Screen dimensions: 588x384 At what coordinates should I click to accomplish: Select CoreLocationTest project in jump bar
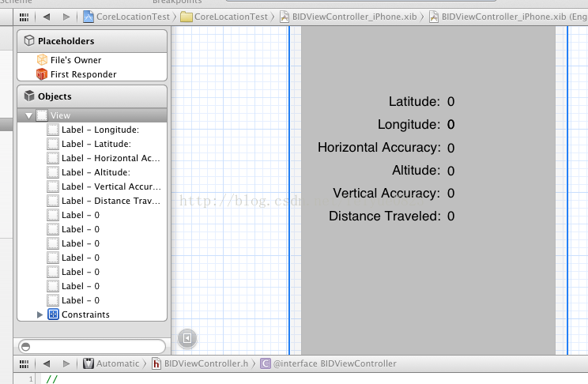coord(133,17)
